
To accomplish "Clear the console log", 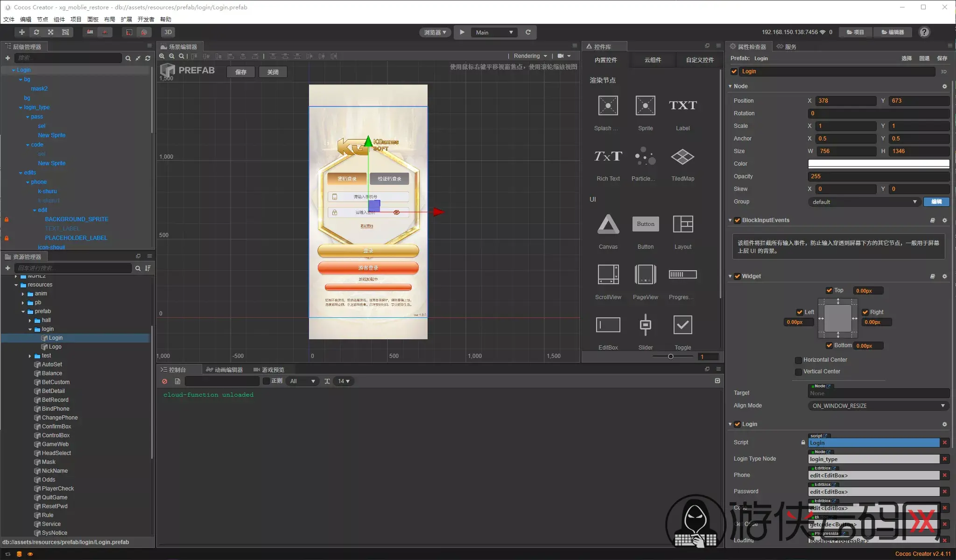I will pyautogui.click(x=164, y=381).
